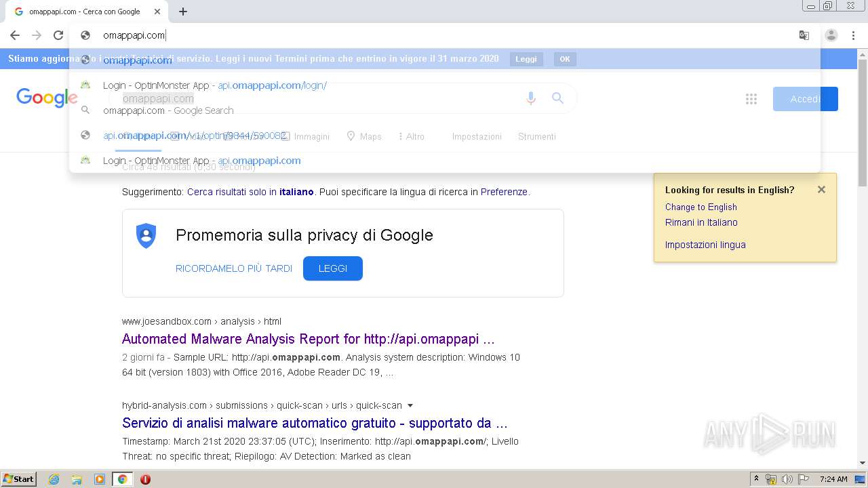868x488 pixels.
Task: Click 'RICORDAMELO PIÙ TARDI'
Action: pos(234,268)
